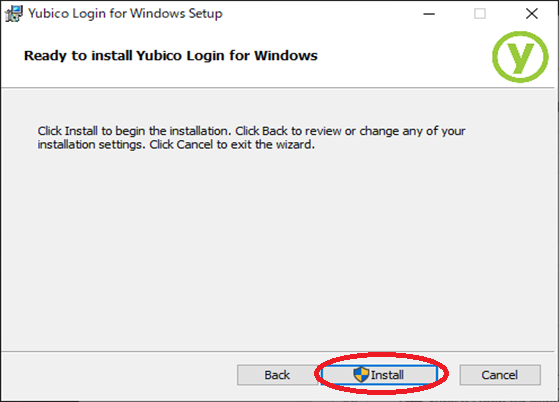Click the grayed-out maximize button
The image size is (559, 402).
(480, 14)
